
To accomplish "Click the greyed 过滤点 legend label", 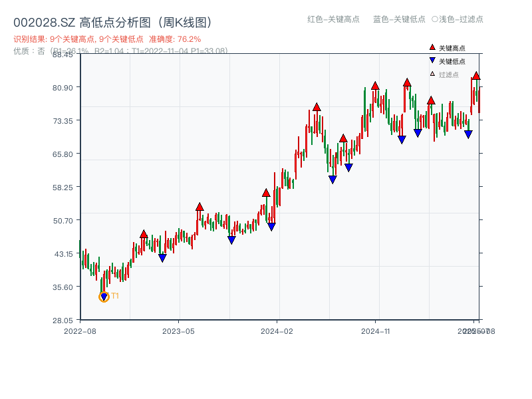I will pyautogui.click(x=448, y=74).
